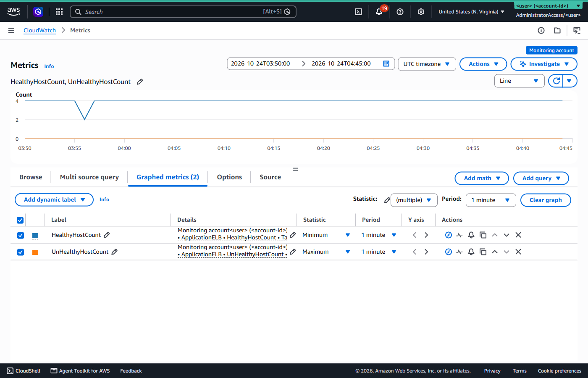Open CloudShell in the bottom footer bar

coord(24,371)
